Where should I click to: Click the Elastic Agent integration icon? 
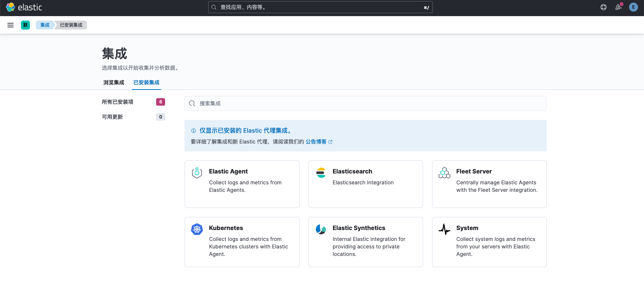(197, 173)
